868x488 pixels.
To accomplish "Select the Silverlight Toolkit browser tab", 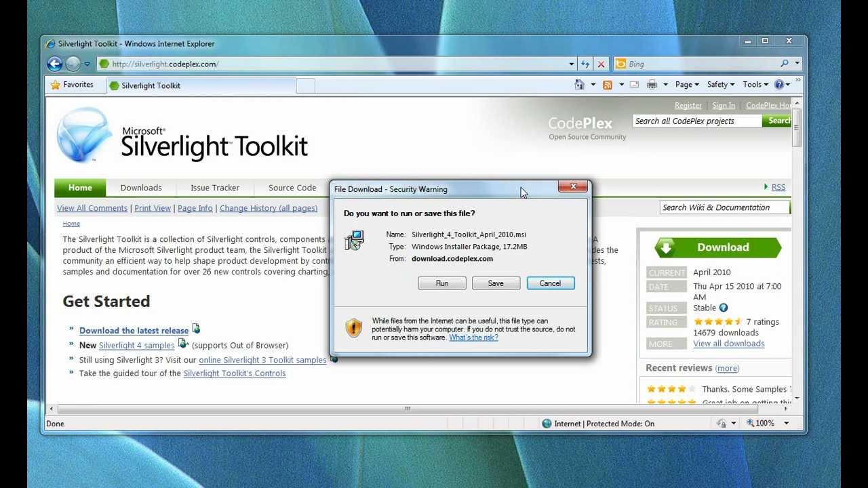I will (201, 85).
